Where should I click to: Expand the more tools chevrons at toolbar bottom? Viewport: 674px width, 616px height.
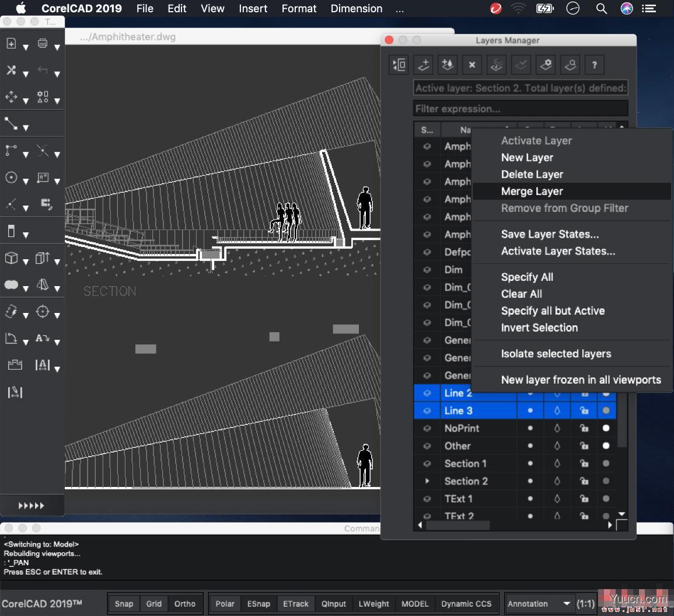point(32,506)
